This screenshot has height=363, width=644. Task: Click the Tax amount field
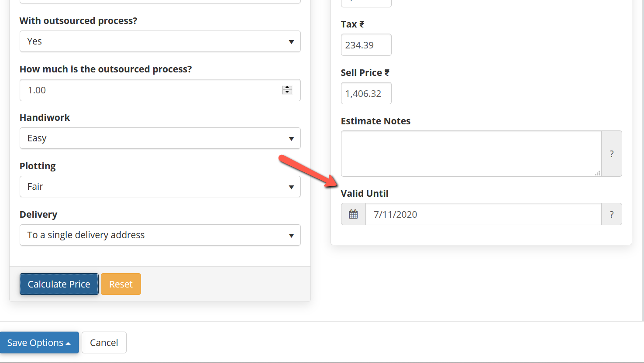point(366,45)
